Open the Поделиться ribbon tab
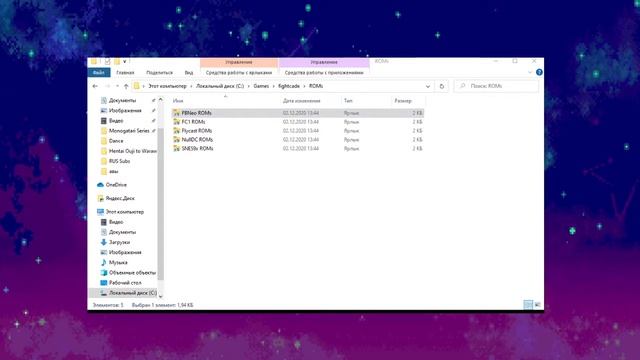 (159, 73)
